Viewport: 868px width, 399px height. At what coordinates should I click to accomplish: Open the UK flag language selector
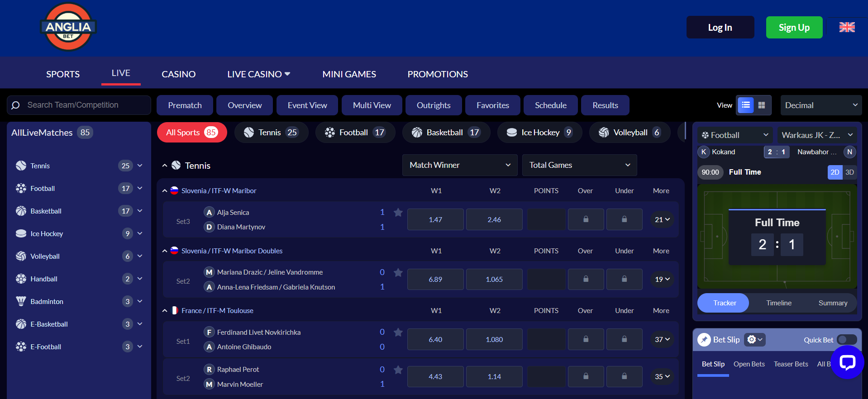click(847, 27)
